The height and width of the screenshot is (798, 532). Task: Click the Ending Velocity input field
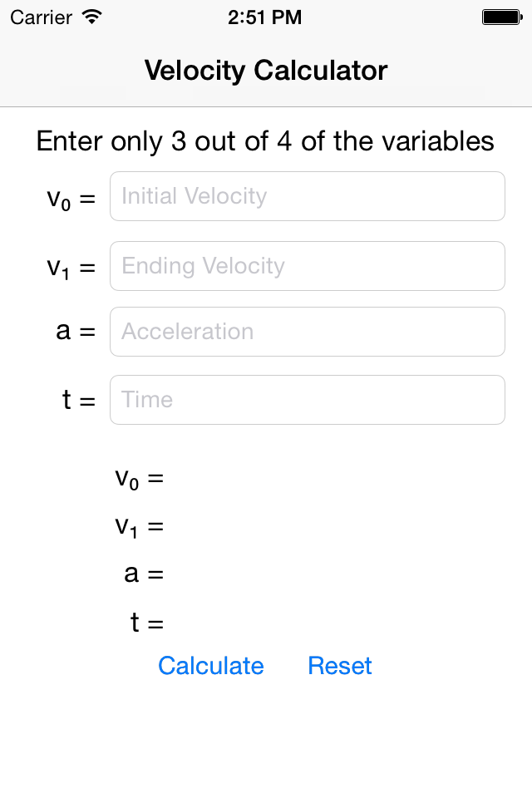click(x=308, y=265)
